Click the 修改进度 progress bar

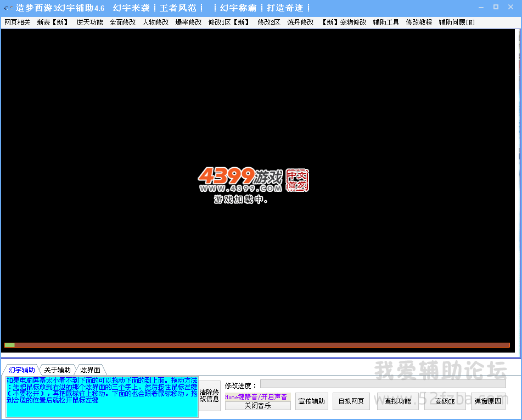383,384
